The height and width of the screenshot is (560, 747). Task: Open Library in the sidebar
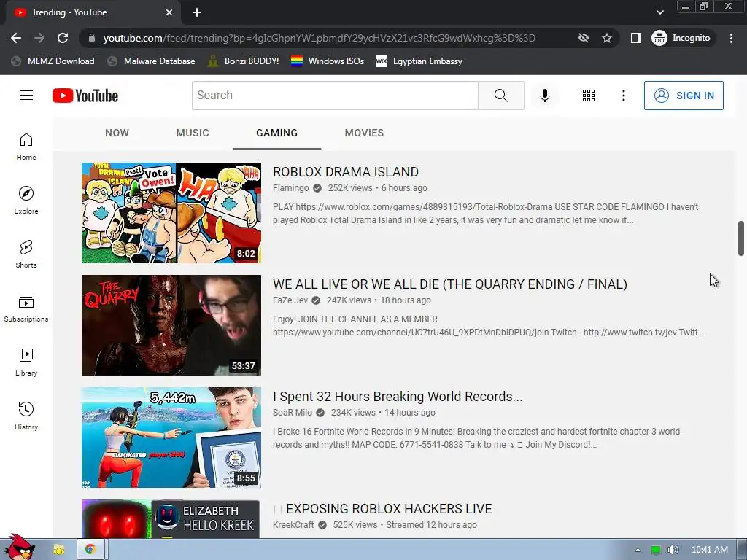[x=26, y=362]
